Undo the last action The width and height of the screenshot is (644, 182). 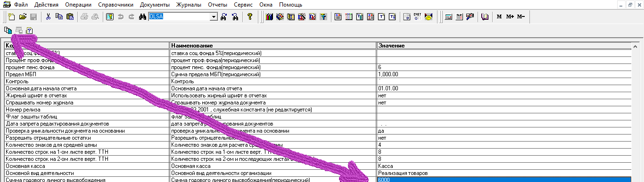120,17
